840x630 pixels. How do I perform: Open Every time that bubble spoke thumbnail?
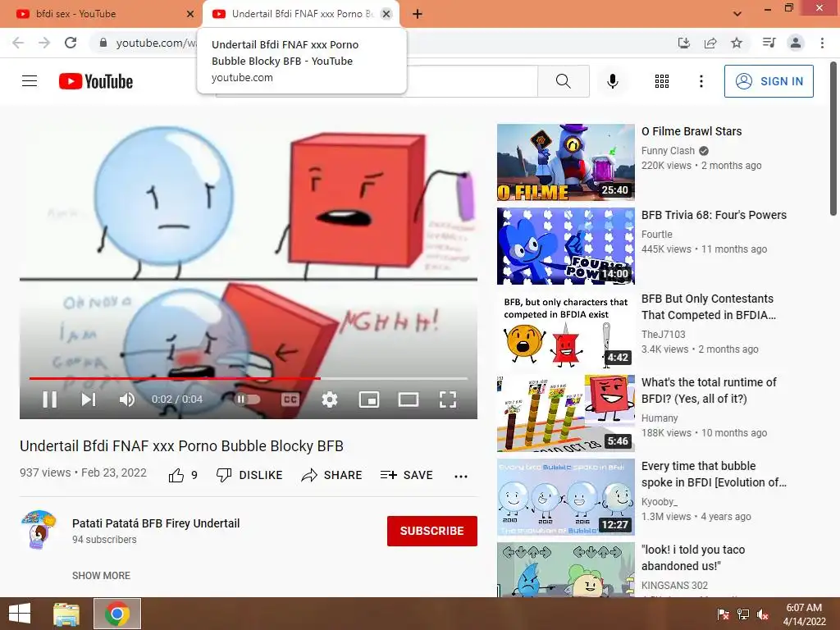(566, 496)
